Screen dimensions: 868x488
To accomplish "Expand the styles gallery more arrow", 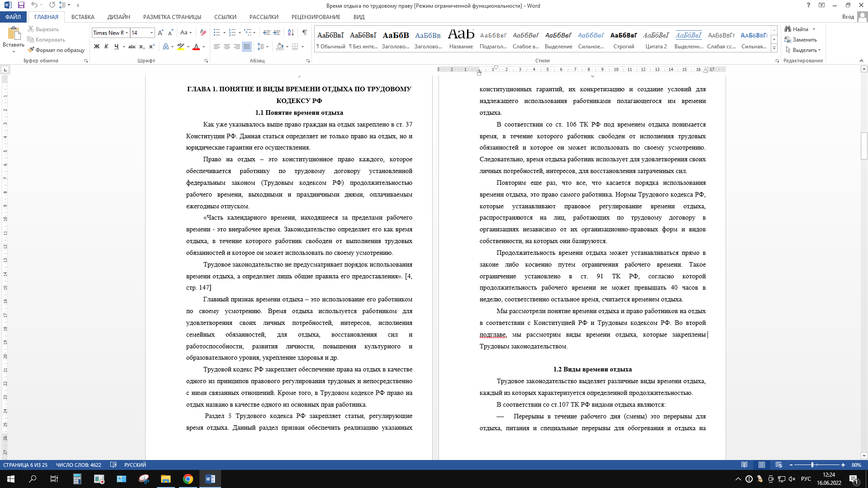I will pyautogui.click(x=774, y=48).
